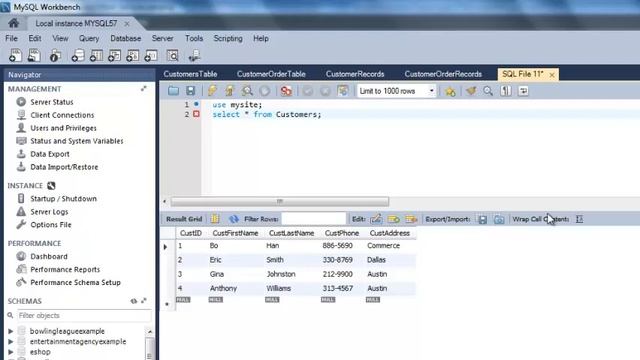Click the home screen icon tab
Screen dimensions: 640x360
click(x=13, y=23)
